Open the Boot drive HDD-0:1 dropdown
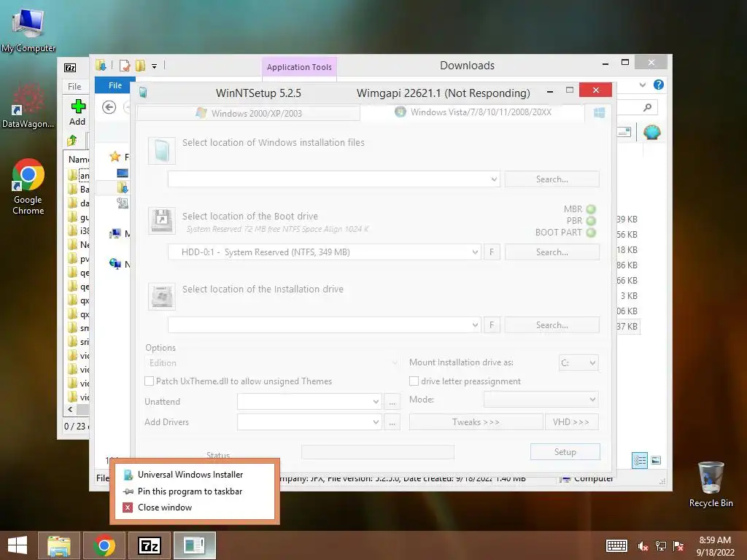Image resolution: width=747 pixels, height=560 pixels. 475,252
